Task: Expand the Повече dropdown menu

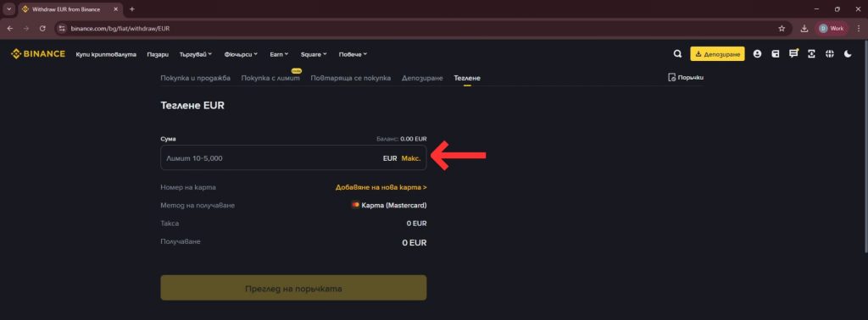Action: tap(353, 54)
